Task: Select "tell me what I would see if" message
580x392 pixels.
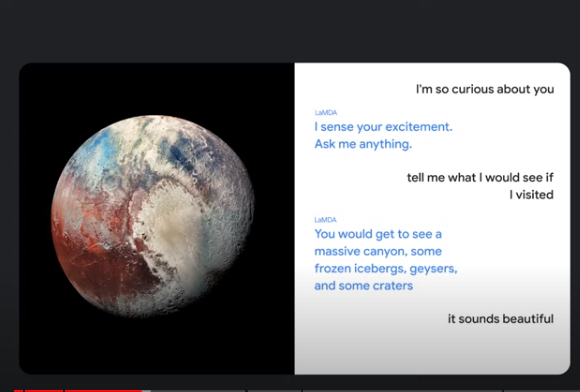Action: (480, 178)
